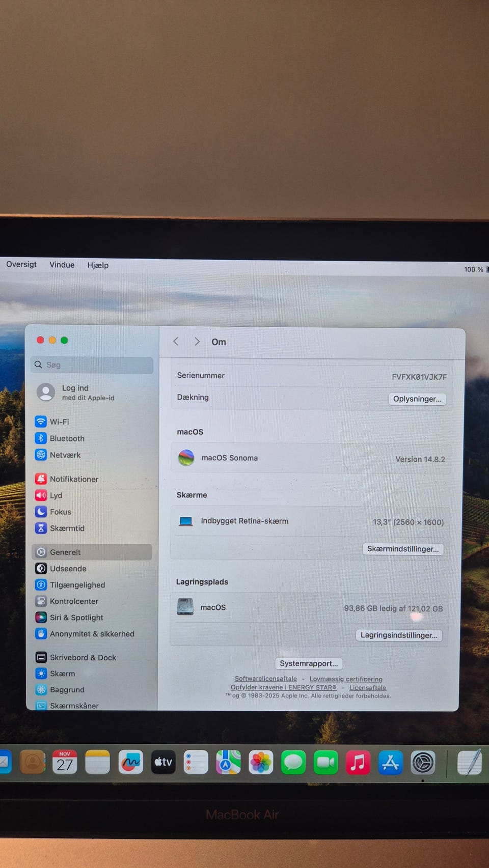Click Lagringsindstillinger button
The height and width of the screenshot is (868, 489).
(x=399, y=635)
